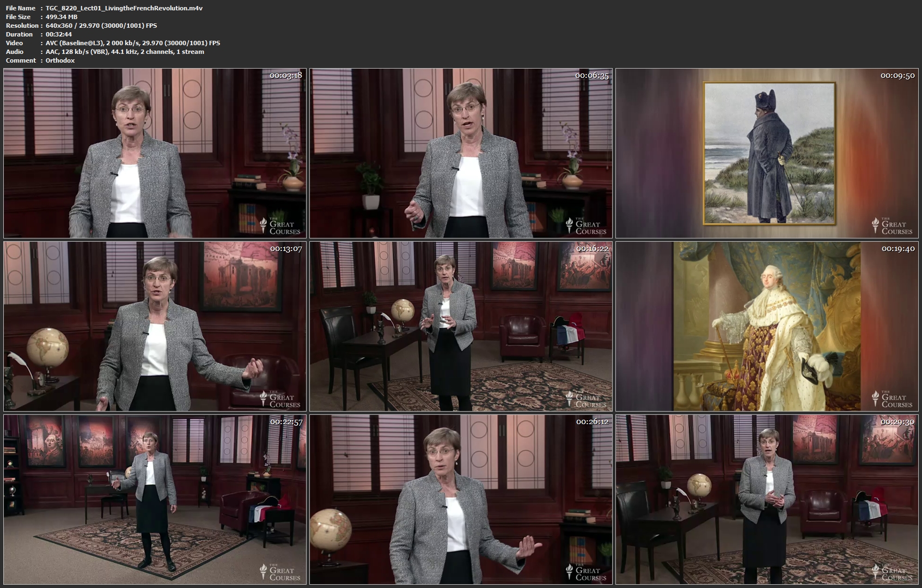Open the thumbnail at timestamp 00:29:30
The width and height of the screenshot is (922, 588).
[767, 499]
